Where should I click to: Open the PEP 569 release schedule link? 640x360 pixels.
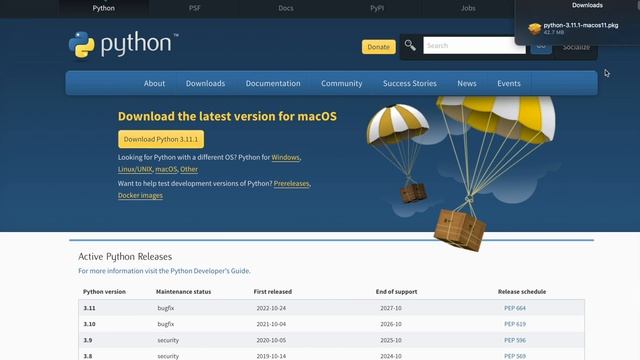pos(515,356)
